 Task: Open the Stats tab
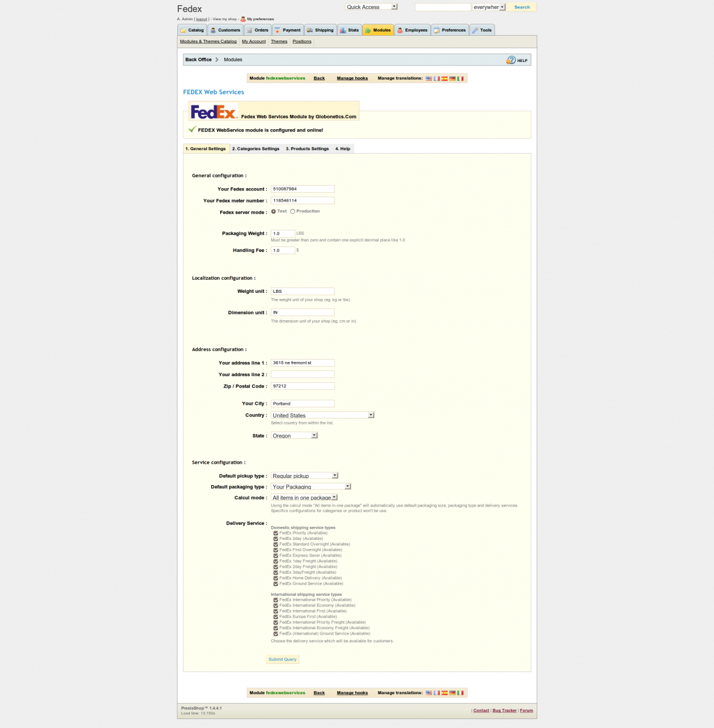pyautogui.click(x=349, y=30)
